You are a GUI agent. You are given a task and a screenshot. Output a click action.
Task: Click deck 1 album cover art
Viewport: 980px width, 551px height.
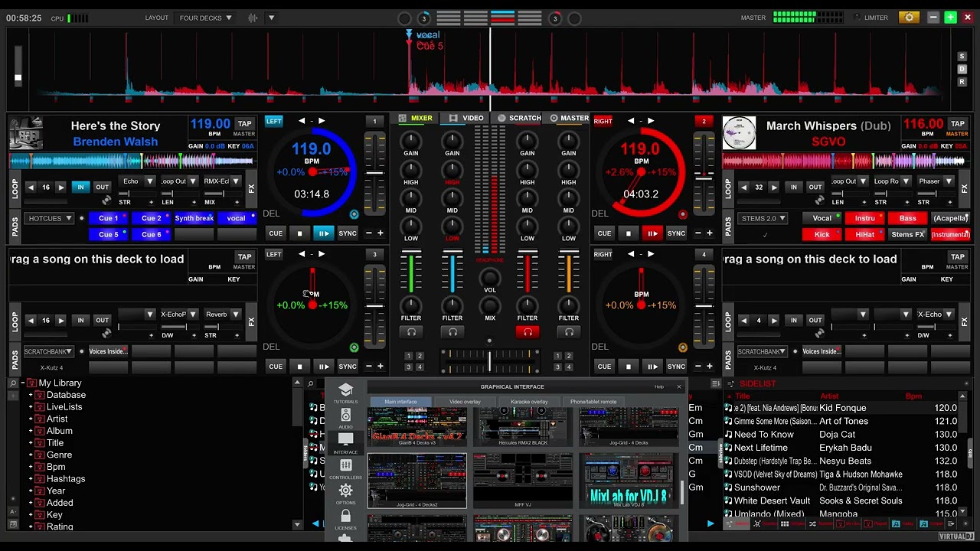(26, 133)
